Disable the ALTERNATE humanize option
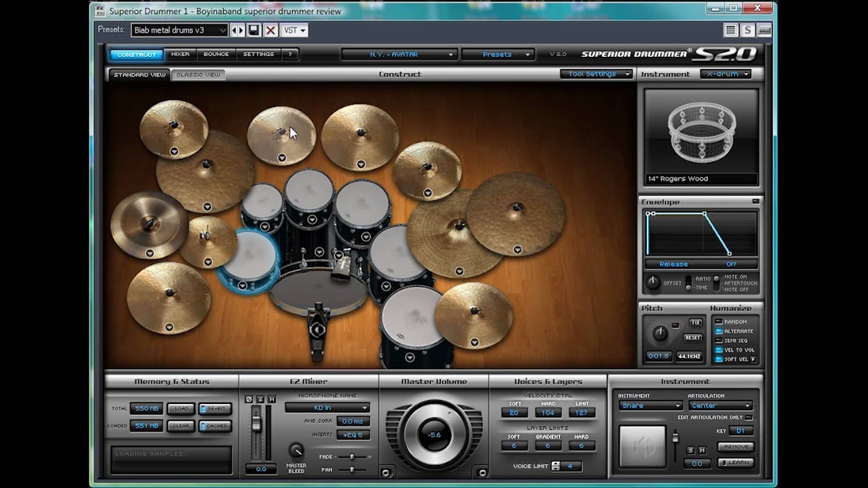Viewport: 868px width, 488px height. 719,331
